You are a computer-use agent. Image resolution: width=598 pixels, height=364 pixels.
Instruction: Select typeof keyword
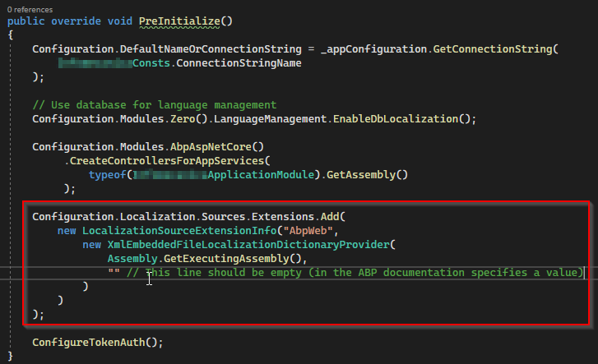click(107, 175)
